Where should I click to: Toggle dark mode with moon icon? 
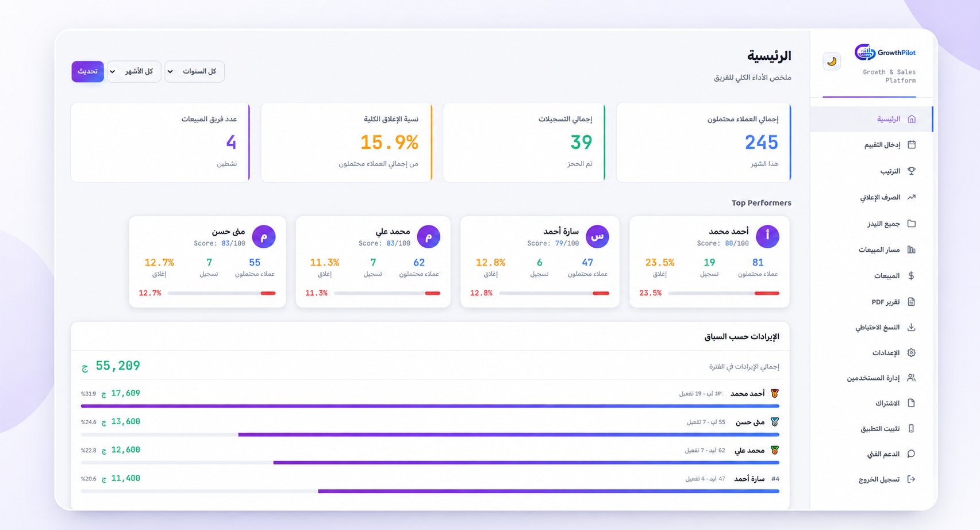click(832, 62)
